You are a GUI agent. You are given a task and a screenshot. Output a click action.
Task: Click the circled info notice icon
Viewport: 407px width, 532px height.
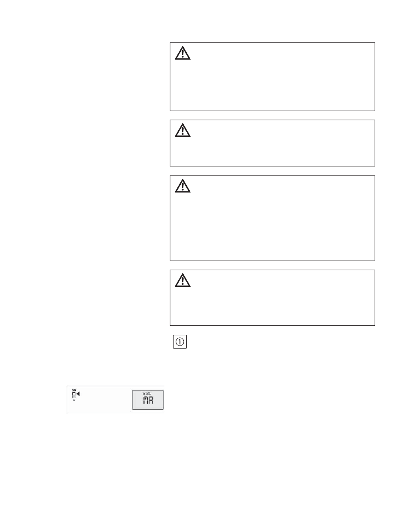[180, 342]
